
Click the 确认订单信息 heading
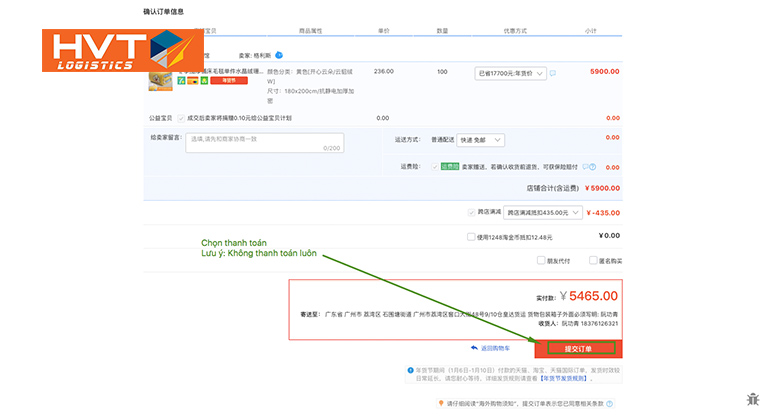[x=164, y=12]
